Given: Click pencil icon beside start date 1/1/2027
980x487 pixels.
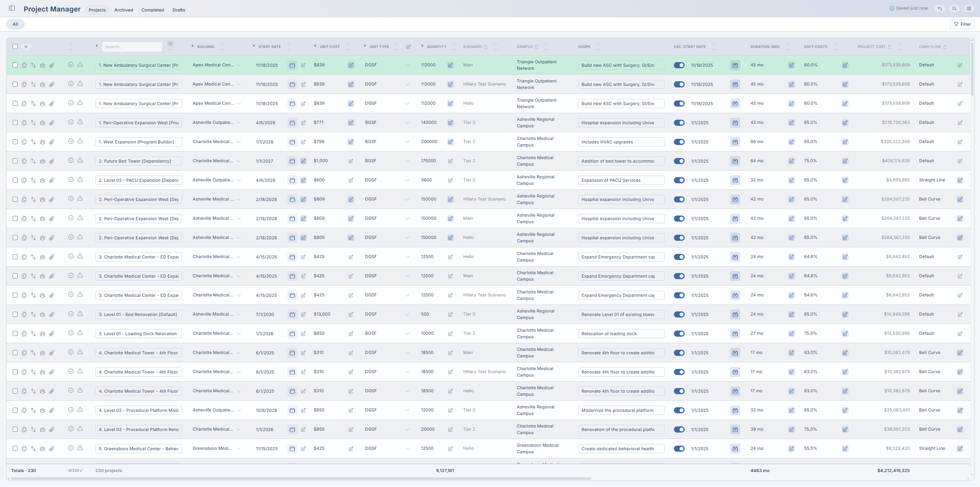Looking at the screenshot, I should [303, 161].
